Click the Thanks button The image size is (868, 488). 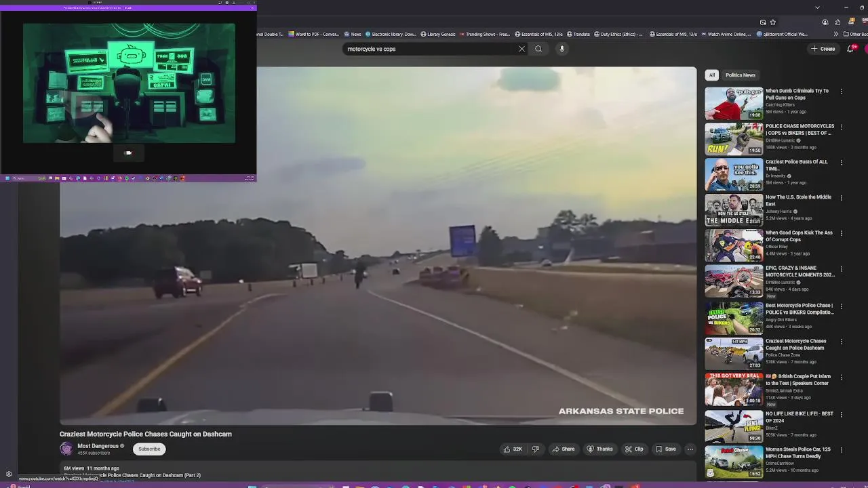(599, 449)
